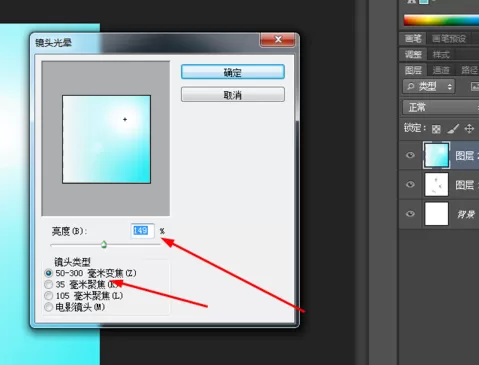Switch to the 路径 tab
Image resolution: width=479 pixels, height=365 pixels.
pos(469,70)
